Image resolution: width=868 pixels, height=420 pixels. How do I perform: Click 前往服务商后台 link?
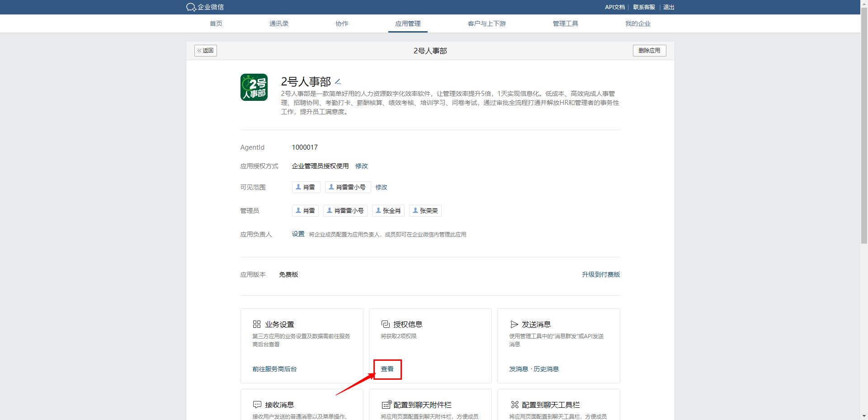click(x=274, y=369)
